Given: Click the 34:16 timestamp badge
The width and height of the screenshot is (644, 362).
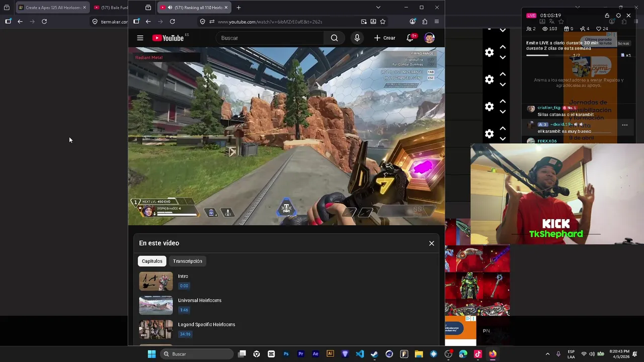Looking at the screenshot, I should point(185,334).
